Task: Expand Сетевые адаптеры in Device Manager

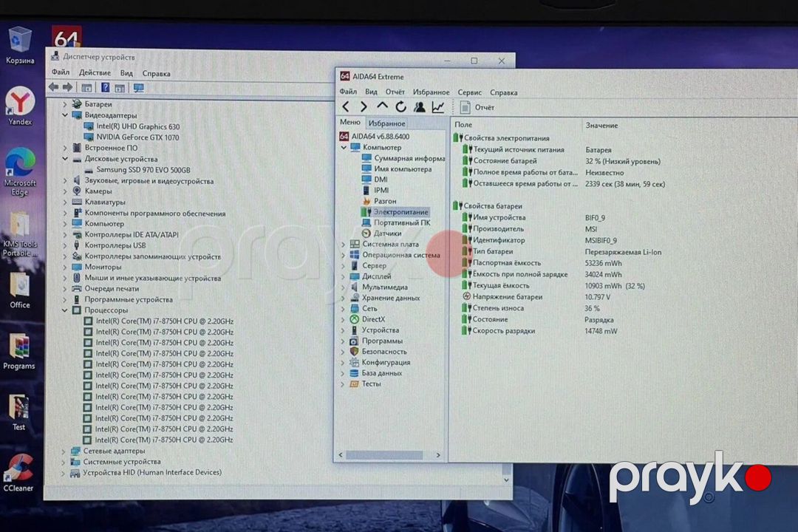Action: [x=64, y=451]
